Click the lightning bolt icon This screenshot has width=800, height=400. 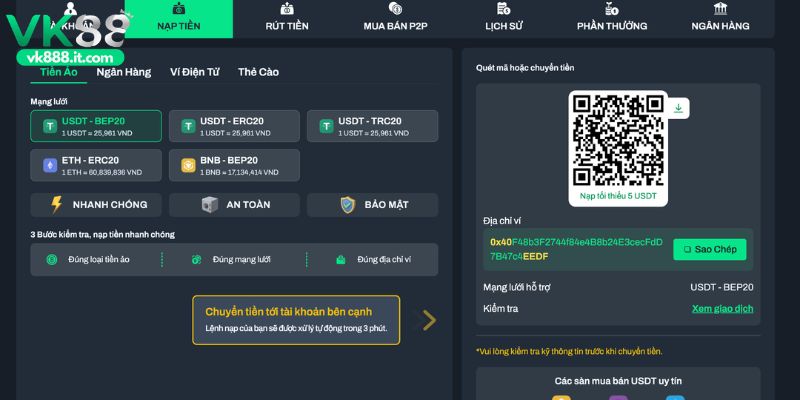click(x=56, y=205)
